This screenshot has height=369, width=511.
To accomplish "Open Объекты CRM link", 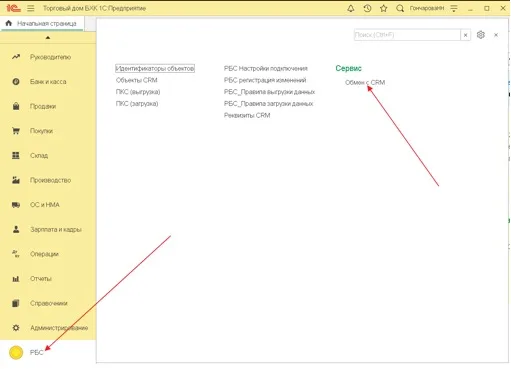I will 137,80.
